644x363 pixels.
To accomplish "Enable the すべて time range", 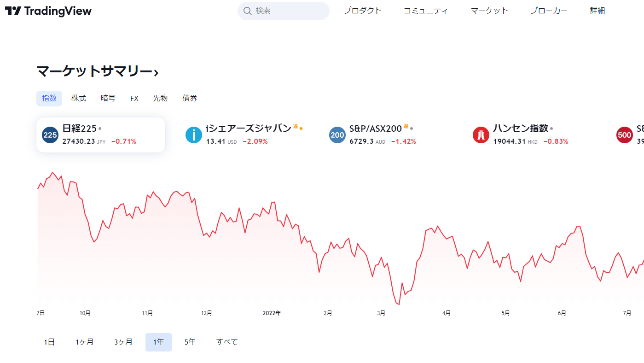I will pos(226,342).
